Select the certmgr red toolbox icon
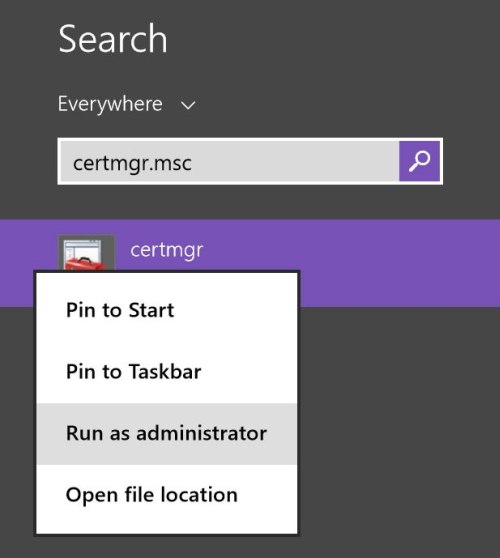Screen dimensions: 500x558 86,253
